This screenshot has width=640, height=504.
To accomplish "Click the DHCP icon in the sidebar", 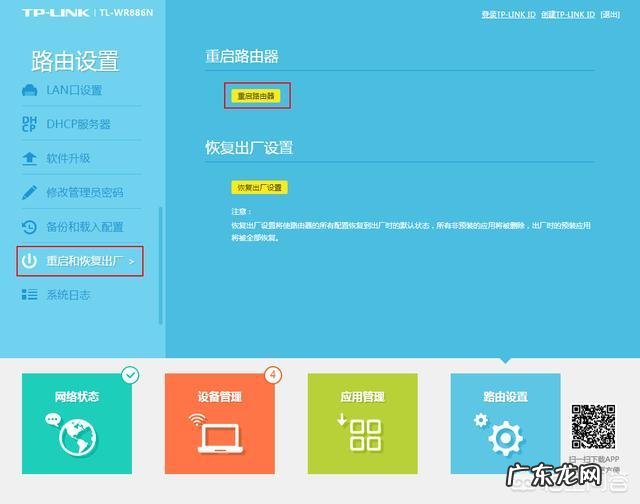I will tap(29, 124).
